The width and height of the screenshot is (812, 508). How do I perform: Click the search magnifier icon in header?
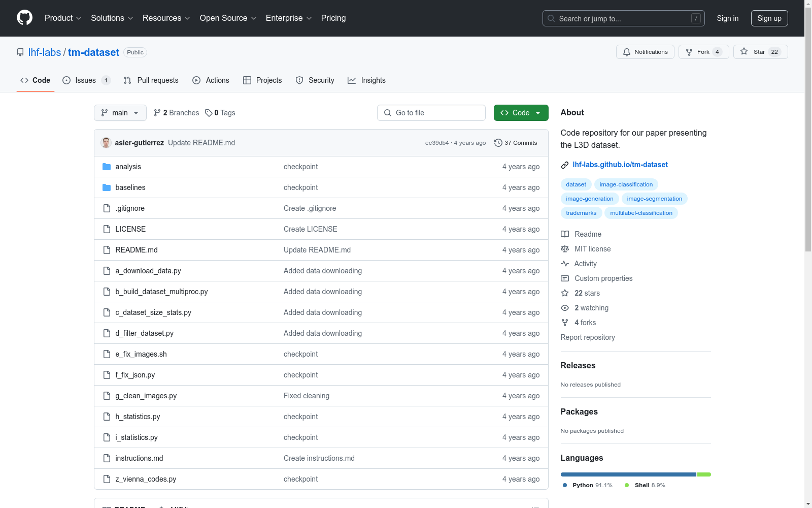pyautogui.click(x=551, y=18)
